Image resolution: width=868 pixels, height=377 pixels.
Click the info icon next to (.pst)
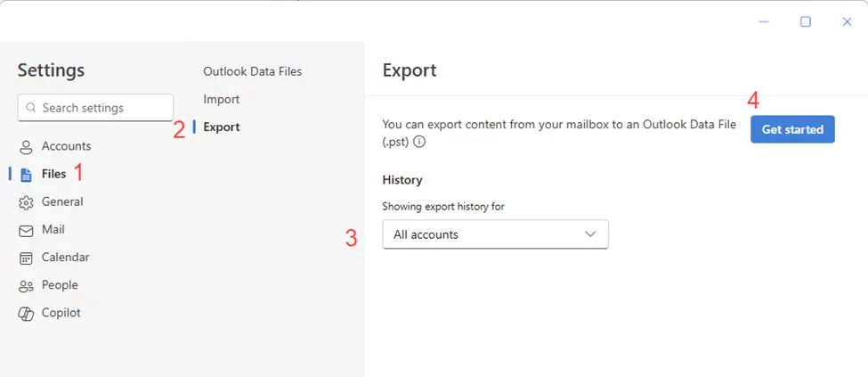coord(419,142)
